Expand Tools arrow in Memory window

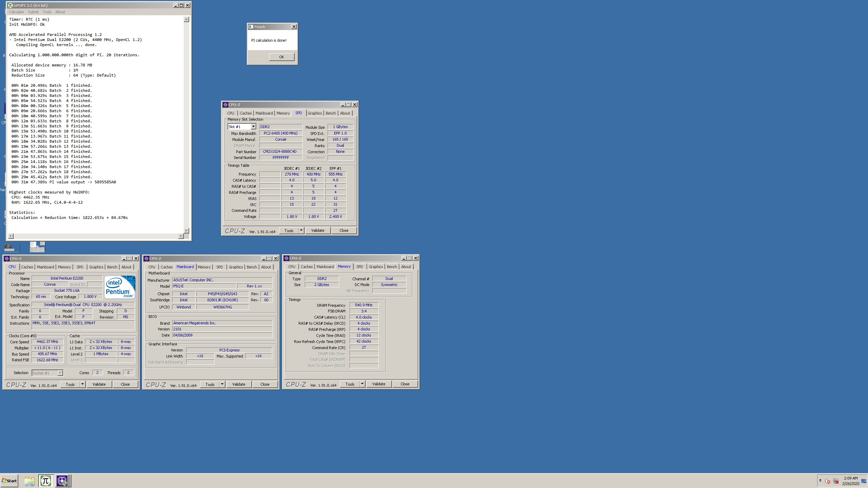tap(362, 384)
